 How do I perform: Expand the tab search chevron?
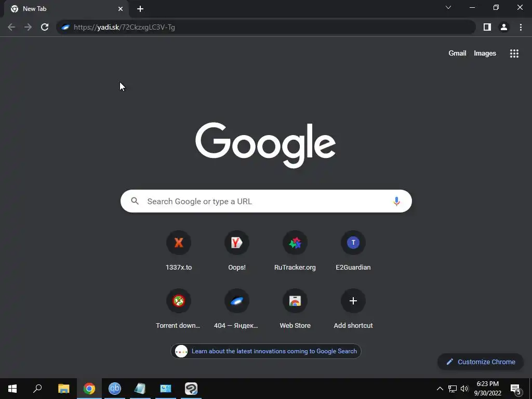coord(448,7)
